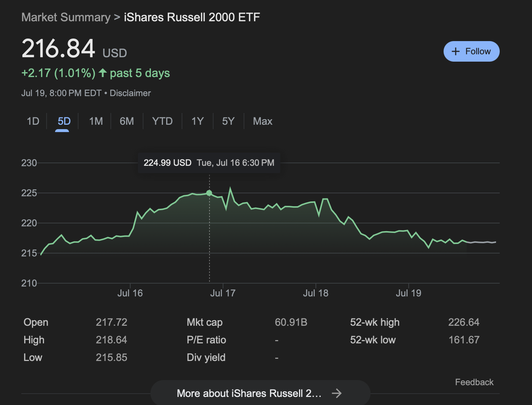
Task: Select the 1D time range tab
Action: click(x=33, y=121)
